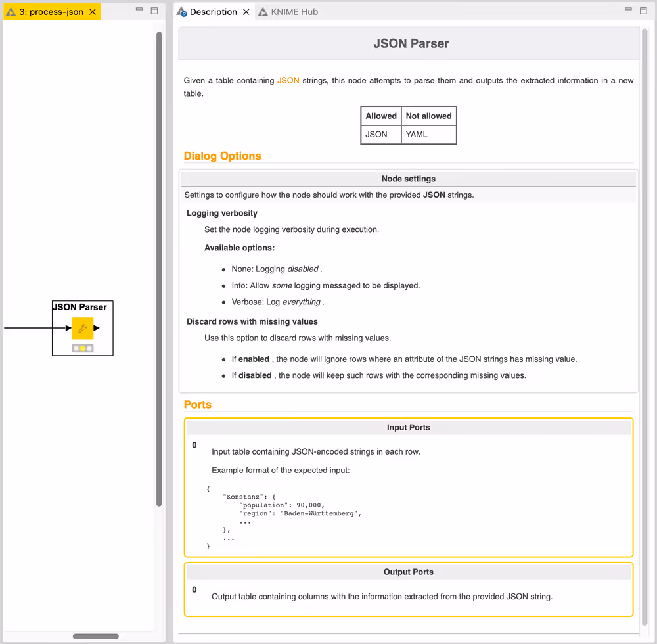Click the node icon on the Description tab

(x=181, y=11)
